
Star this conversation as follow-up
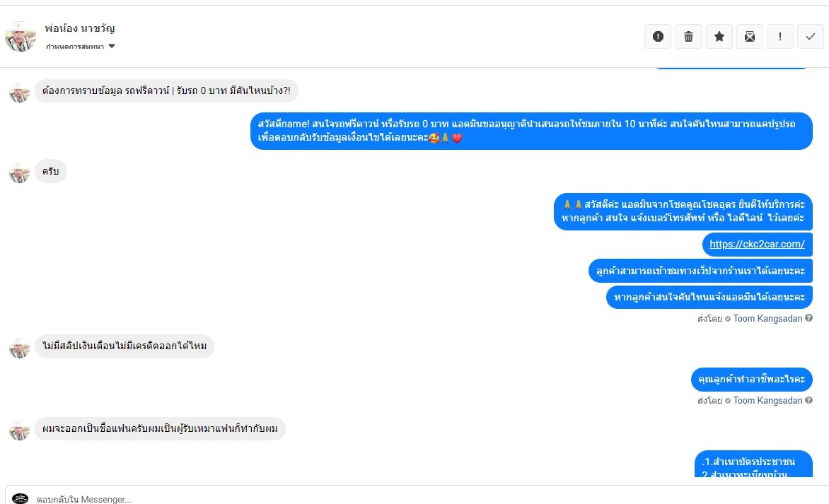[x=719, y=37]
